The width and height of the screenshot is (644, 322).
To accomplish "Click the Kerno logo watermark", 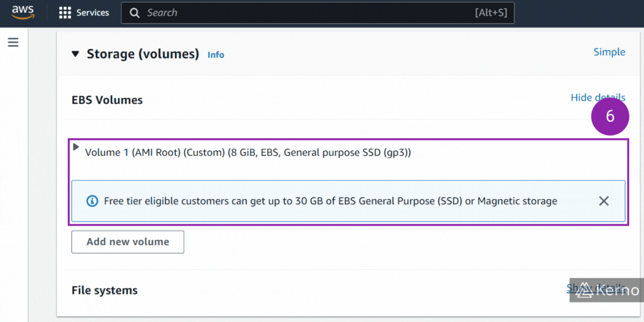I will click(606, 290).
